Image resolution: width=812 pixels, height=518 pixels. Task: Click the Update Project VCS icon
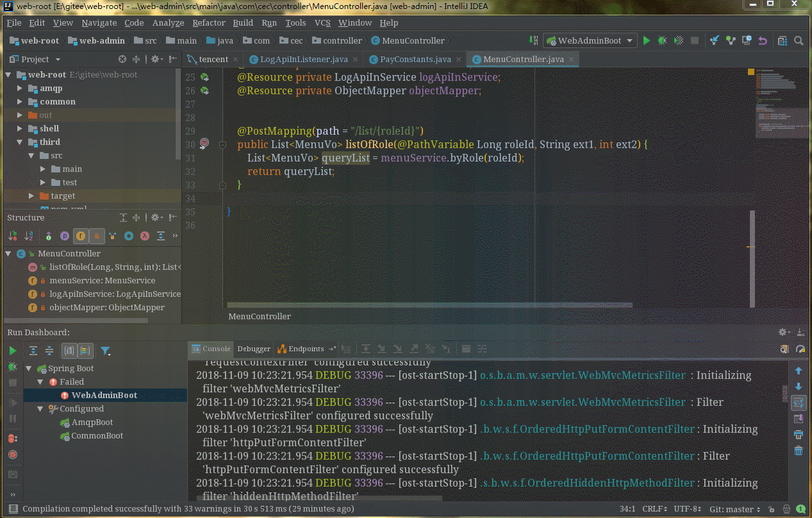[x=715, y=40]
